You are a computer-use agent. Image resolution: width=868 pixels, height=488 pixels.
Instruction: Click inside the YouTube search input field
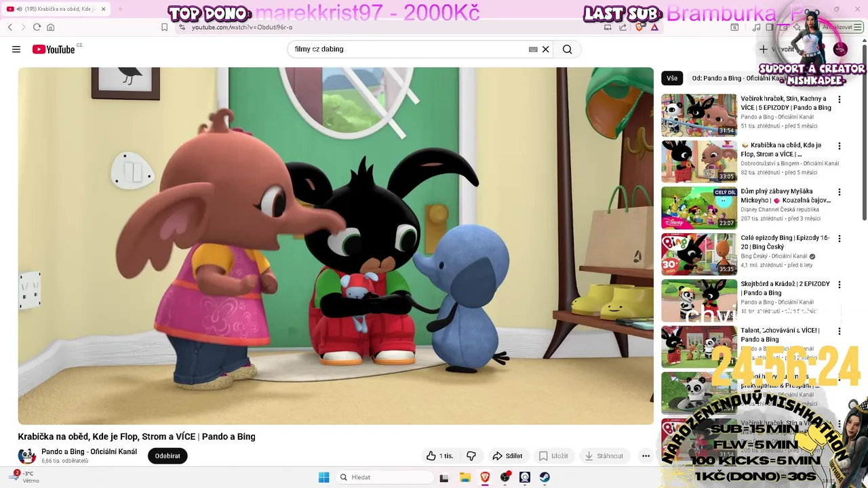[x=407, y=49]
